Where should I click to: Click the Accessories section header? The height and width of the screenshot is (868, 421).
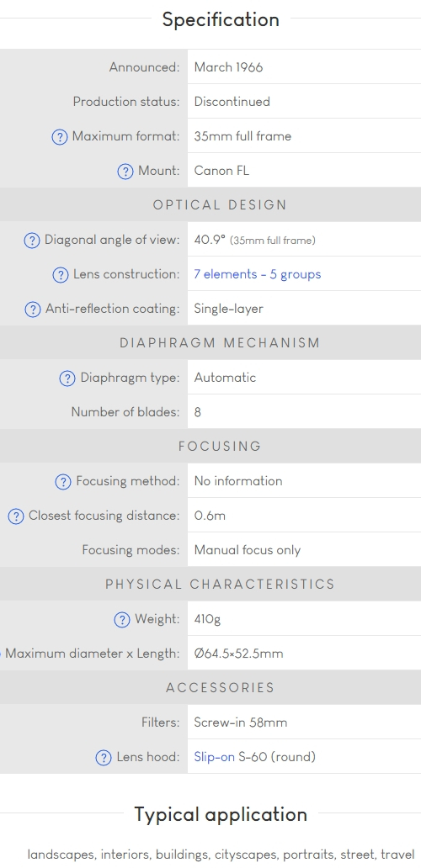(220, 687)
